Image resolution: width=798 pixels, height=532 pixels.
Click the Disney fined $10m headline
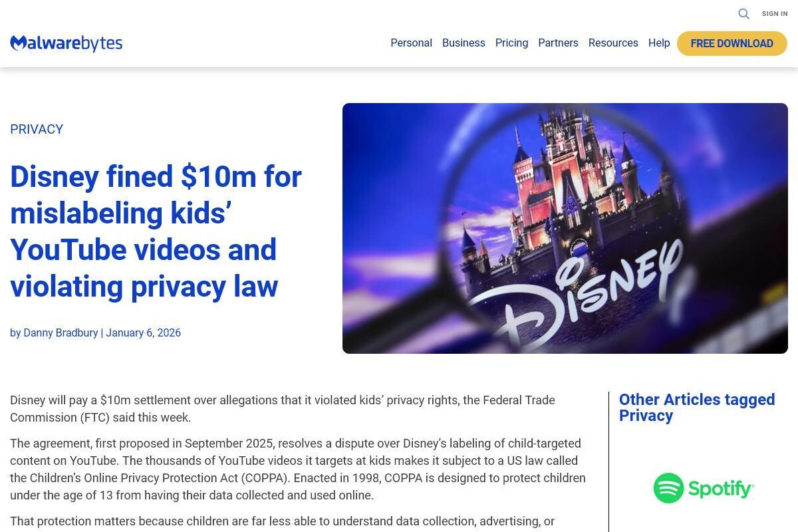(x=156, y=231)
